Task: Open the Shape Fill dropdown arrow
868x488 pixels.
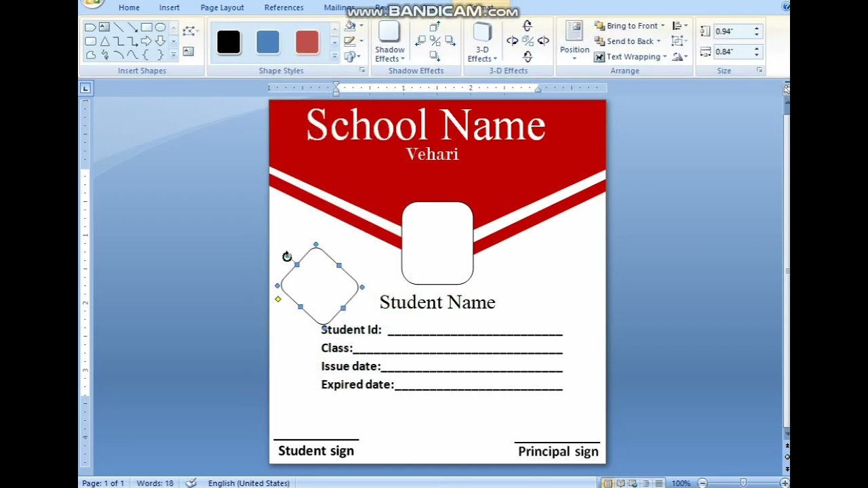Action: (x=361, y=26)
